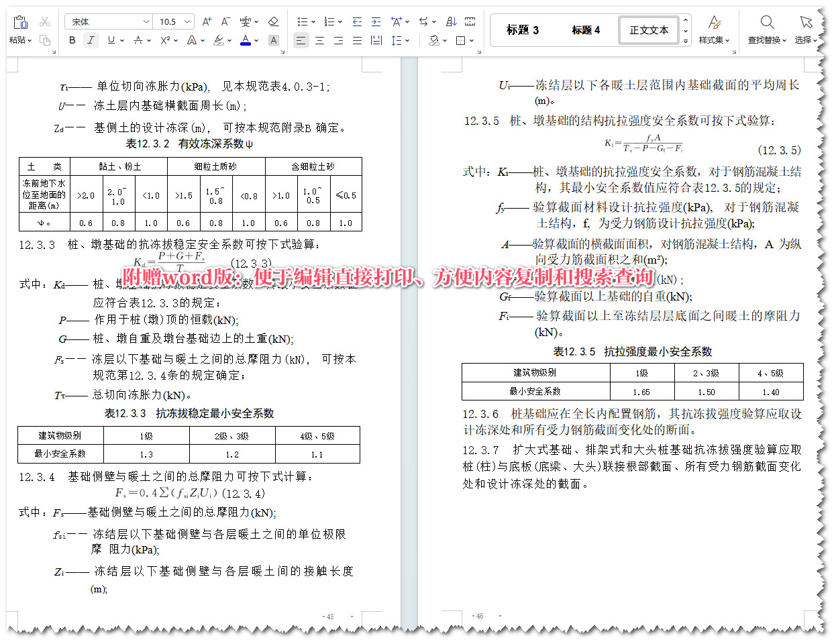Apply strikethrough to selected text
Viewport: 836px width, 644px height.
[138, 40]
